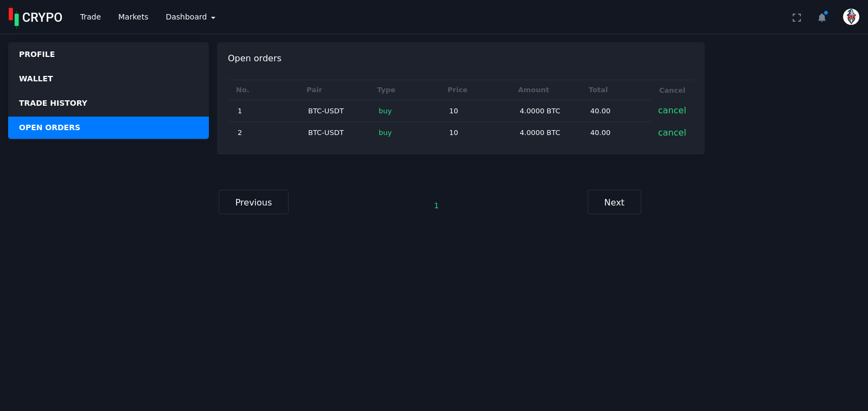Click the CRYPO candlestick logo
This screenshot has height=411, width=868.
(35, 17)
